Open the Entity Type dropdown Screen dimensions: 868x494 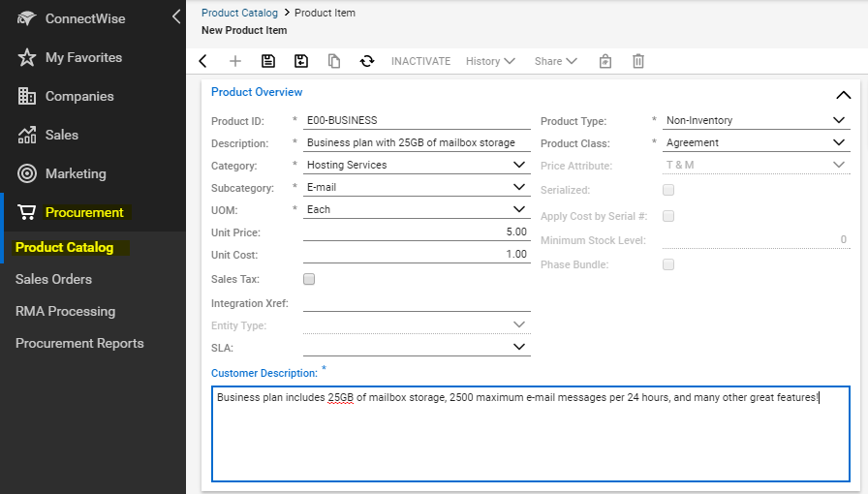(417, 325)
